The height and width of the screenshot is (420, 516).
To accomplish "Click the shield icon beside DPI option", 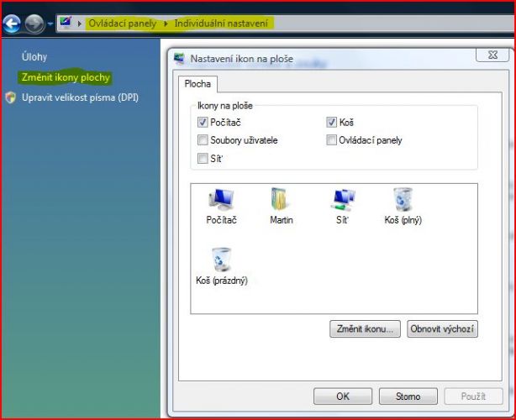I will pyautogui.click(x=11, y=97).
